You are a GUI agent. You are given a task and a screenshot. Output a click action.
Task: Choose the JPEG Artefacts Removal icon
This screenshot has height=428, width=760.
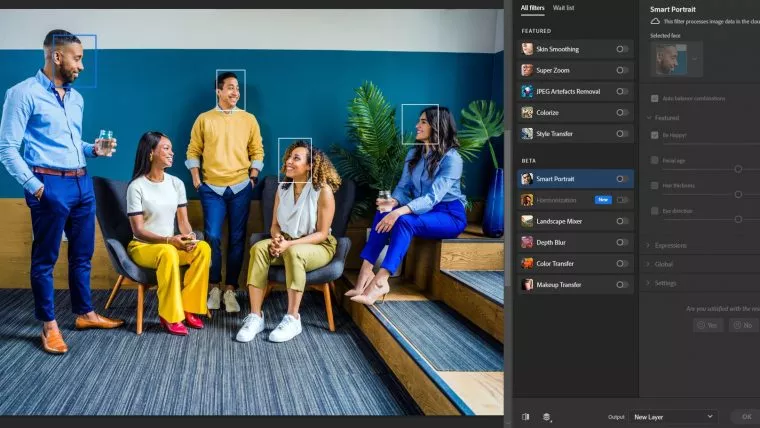(527, 91)
